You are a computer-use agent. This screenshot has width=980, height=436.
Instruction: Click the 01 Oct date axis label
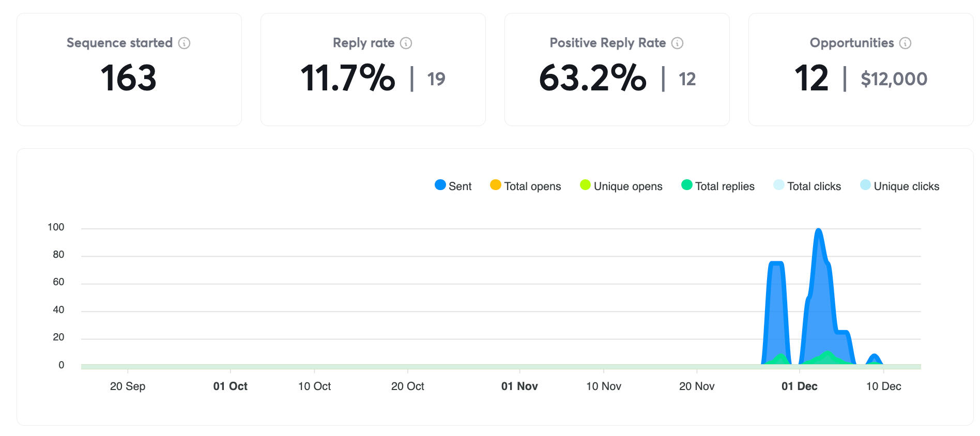[x=230, y=386]
